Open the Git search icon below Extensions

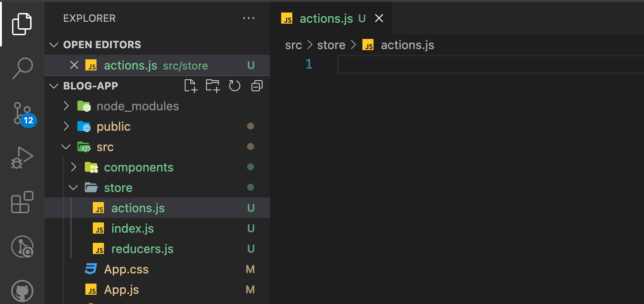pos(22,247)
